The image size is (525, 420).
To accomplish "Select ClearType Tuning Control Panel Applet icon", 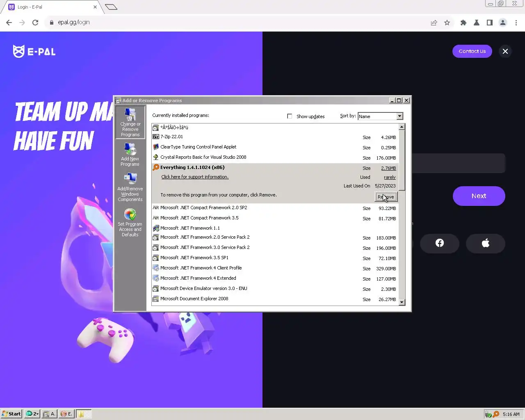I will pyautogui.click(x=156, y=147).
